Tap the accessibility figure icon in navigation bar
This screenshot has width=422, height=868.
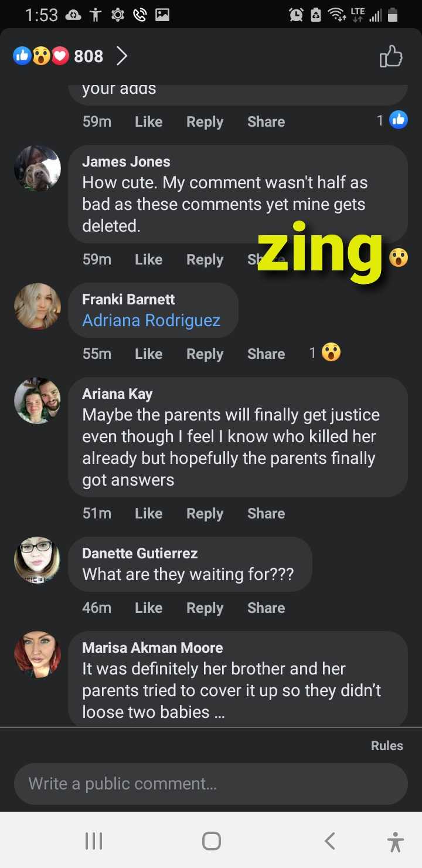coord(396,841)
